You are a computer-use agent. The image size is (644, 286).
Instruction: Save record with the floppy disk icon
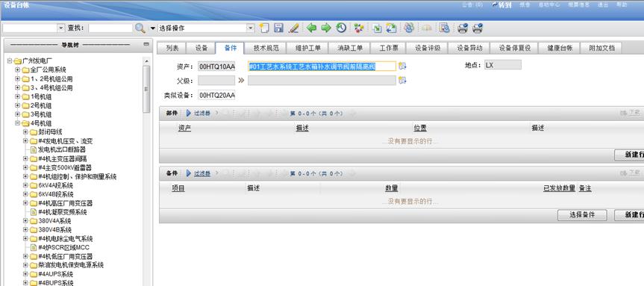click(x=278, y=28)
